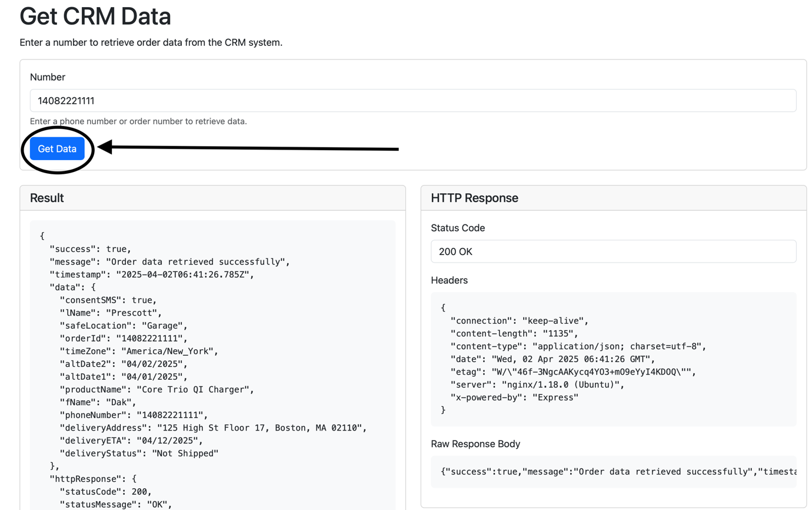Click the deliveryStatus Not Shipped value
812x510 pixels.
(x=185, y=453)
